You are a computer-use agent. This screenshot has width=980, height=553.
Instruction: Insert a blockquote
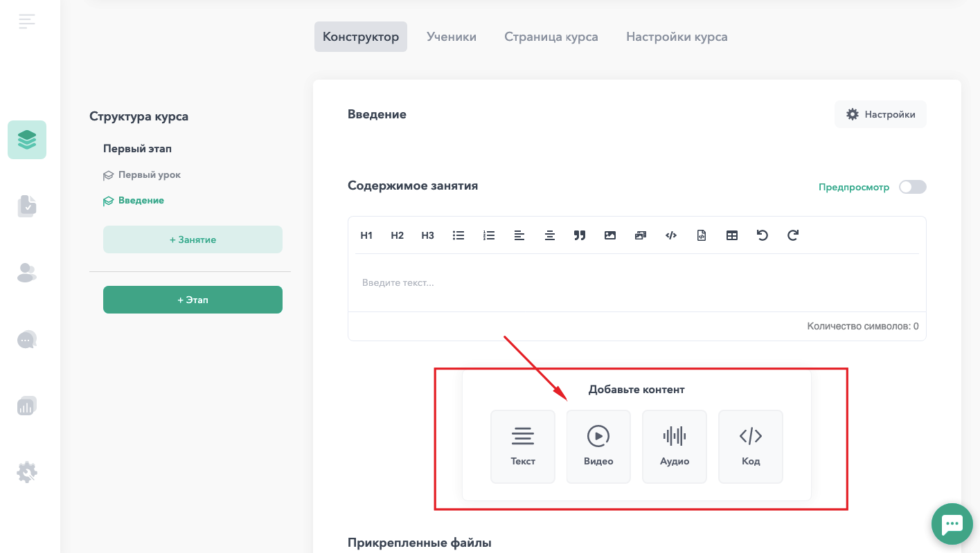tap(580, 235)
